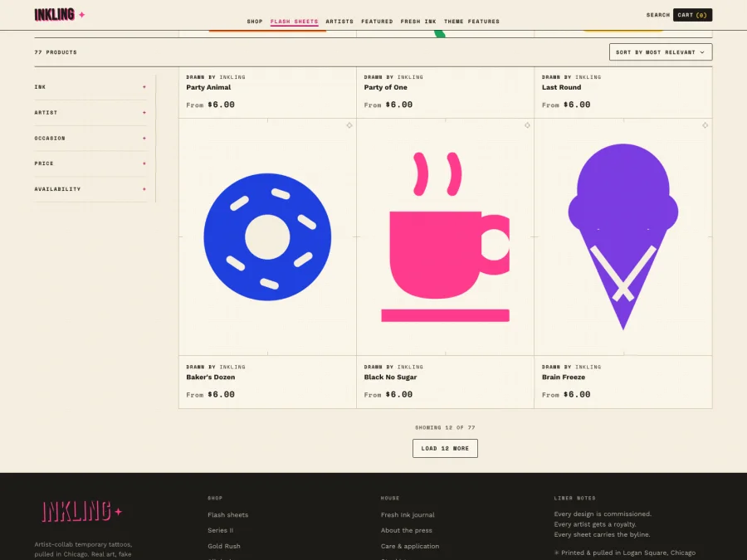Expand the Ink filter
747x560 pixels.
[x=90, y=87]
